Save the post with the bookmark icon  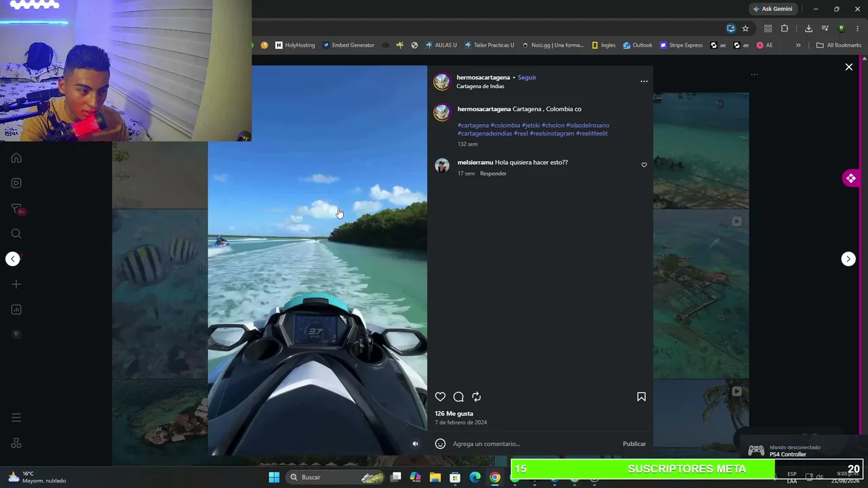coord(642,397)
